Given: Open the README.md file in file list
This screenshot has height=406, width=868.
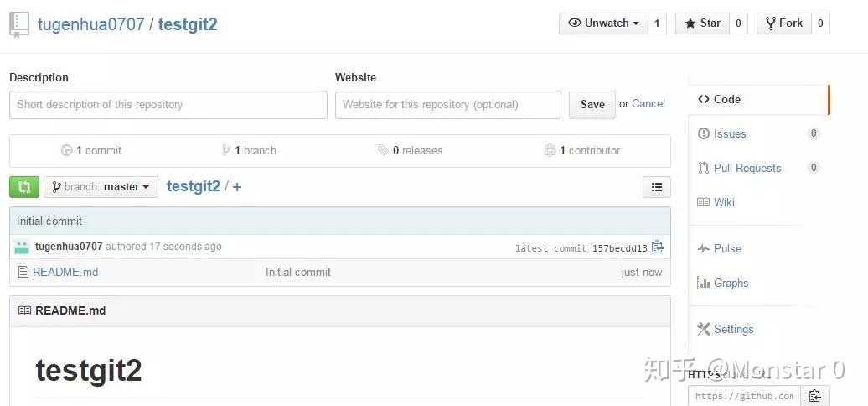Looking at the screenshot, I should tap(65, 273).
